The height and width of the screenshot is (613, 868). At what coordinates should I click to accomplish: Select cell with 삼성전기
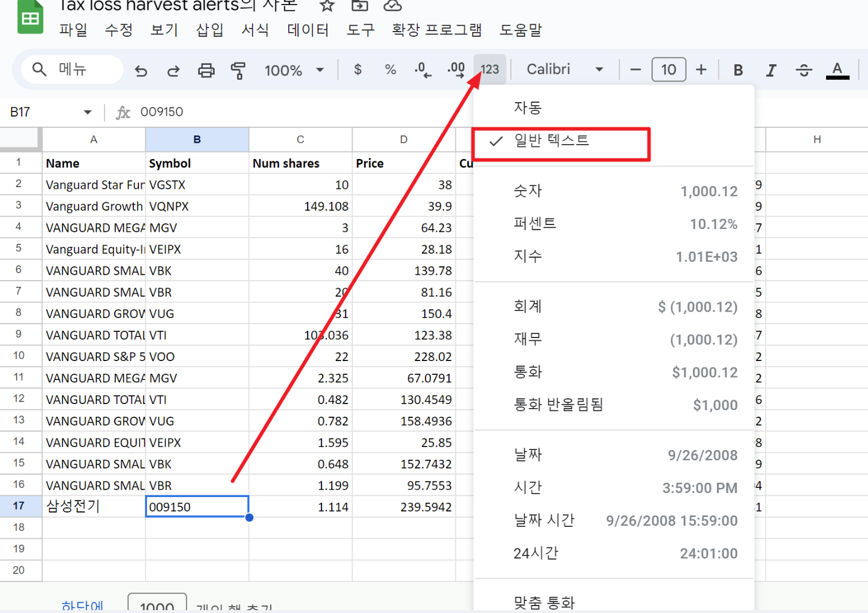[x=94, y=506]
